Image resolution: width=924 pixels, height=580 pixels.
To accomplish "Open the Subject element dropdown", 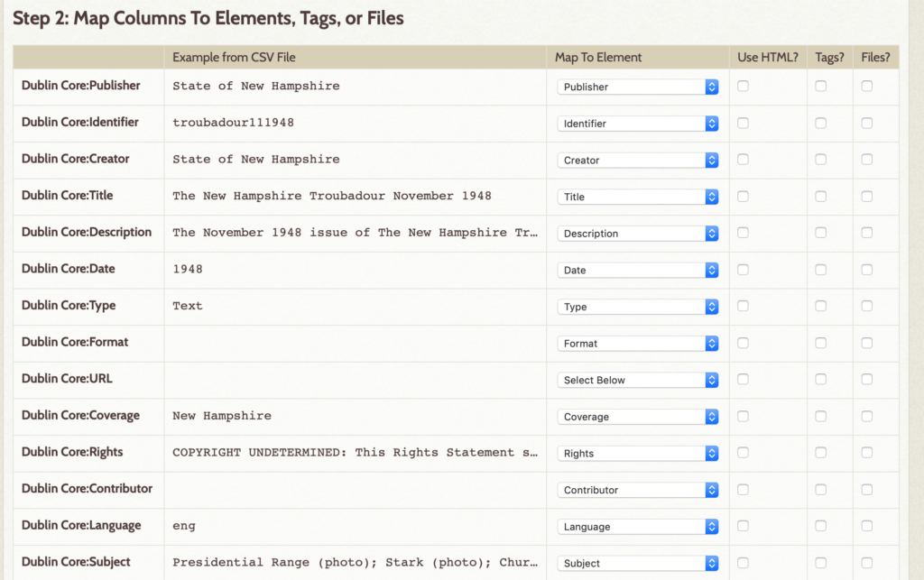I will click(638, 563).
